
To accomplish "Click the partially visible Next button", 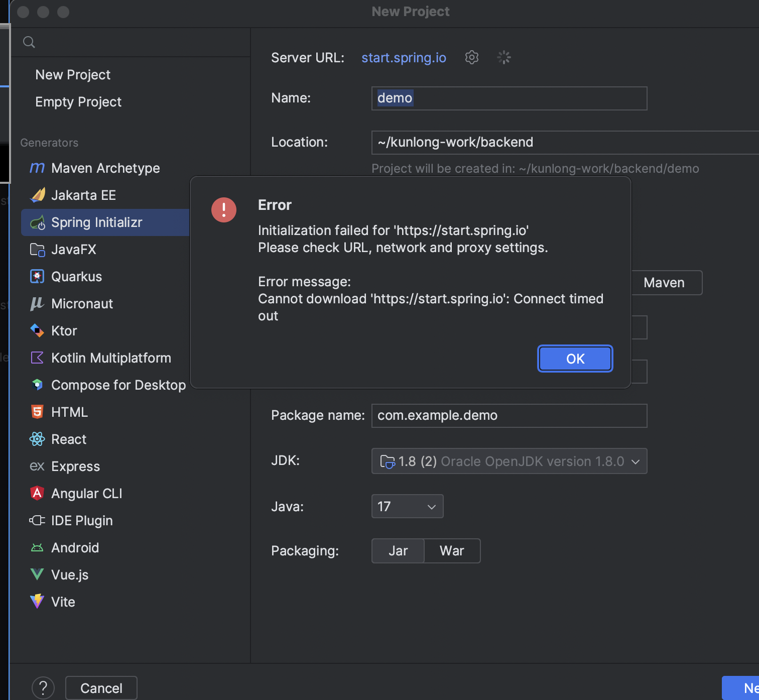I will point(740,688).
